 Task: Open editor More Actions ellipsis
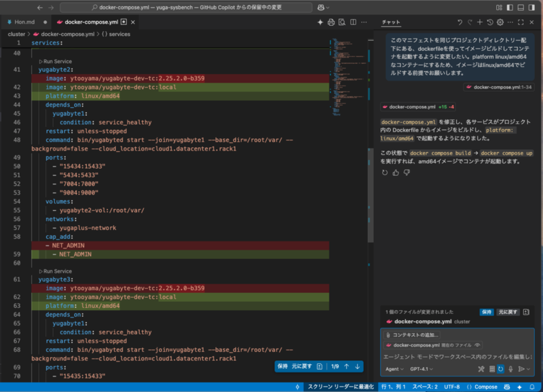(364, 22)
